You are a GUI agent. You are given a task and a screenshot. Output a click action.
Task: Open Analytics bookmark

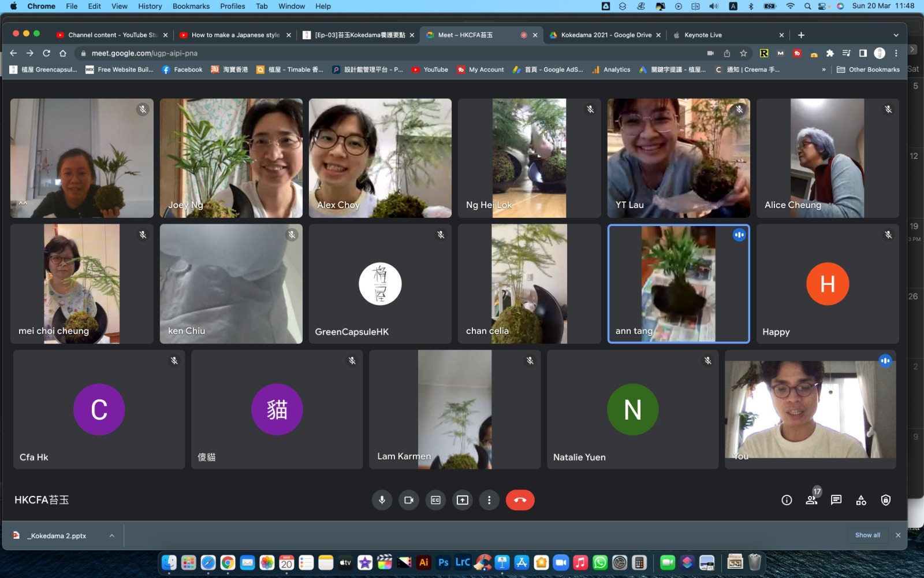pos(611,69)
